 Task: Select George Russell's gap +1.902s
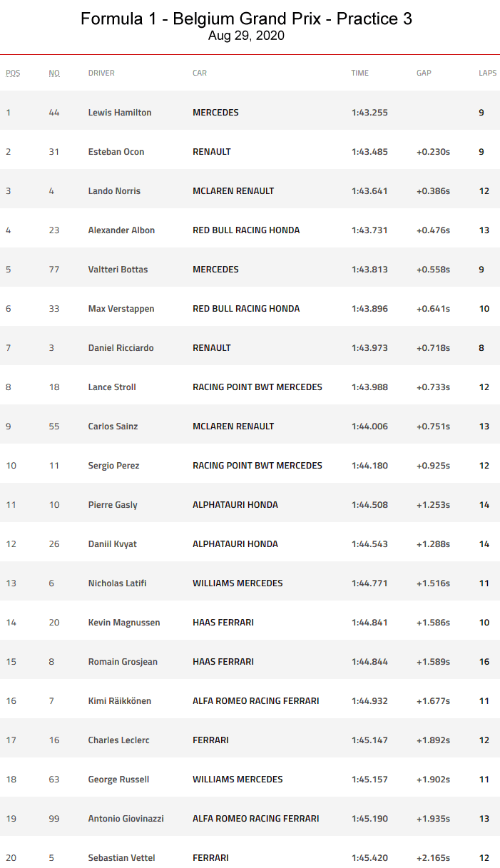click(433, 780)
